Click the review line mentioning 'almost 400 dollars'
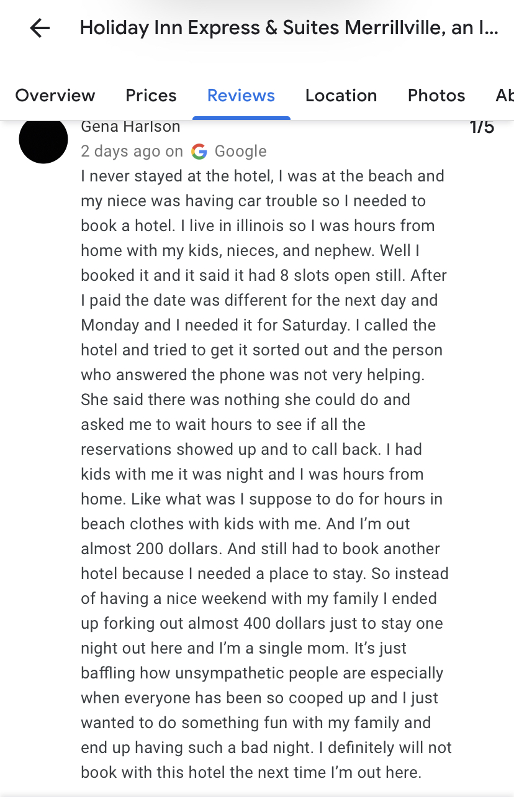This screenshot has width=514, height=812. 261,623
